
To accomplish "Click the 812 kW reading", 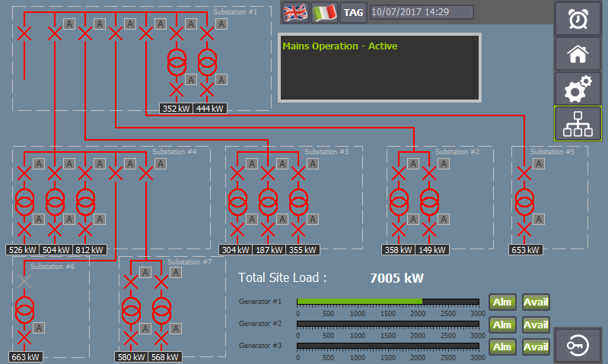I will coord(90,250).
